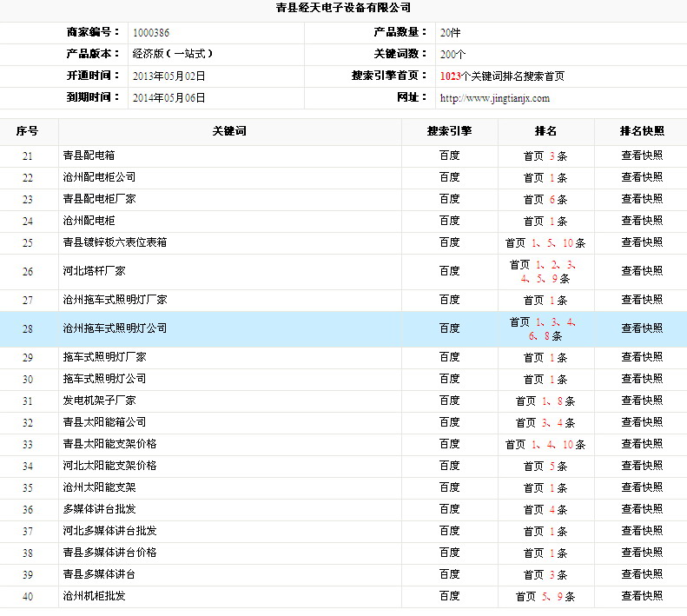The width and height of the screenshot is (687, 616).
Task: Click keyword 河北塔杆厂家
Action: point(94,271)
